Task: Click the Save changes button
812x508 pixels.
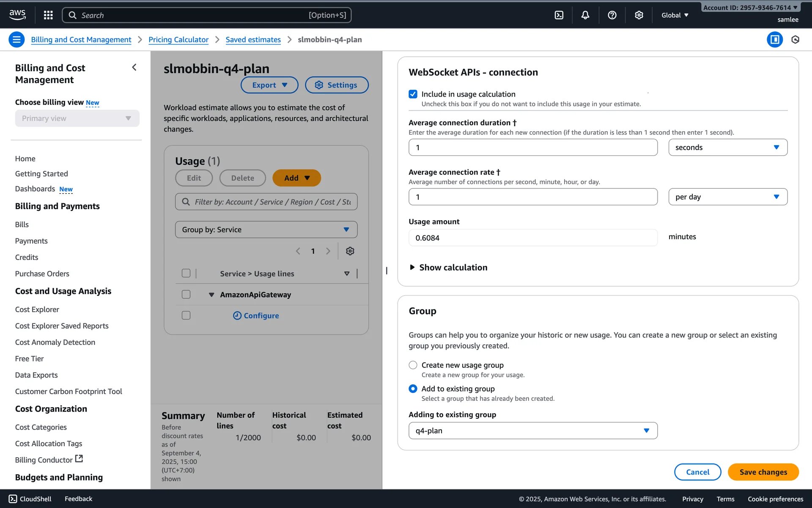Action: pyautogui.click(x=763, y=472)
